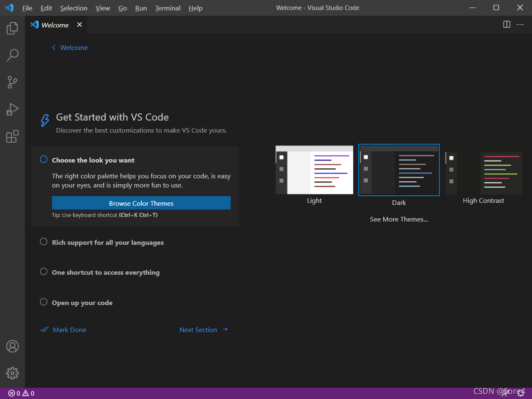Click the back chevron beside Welcome

54,47
